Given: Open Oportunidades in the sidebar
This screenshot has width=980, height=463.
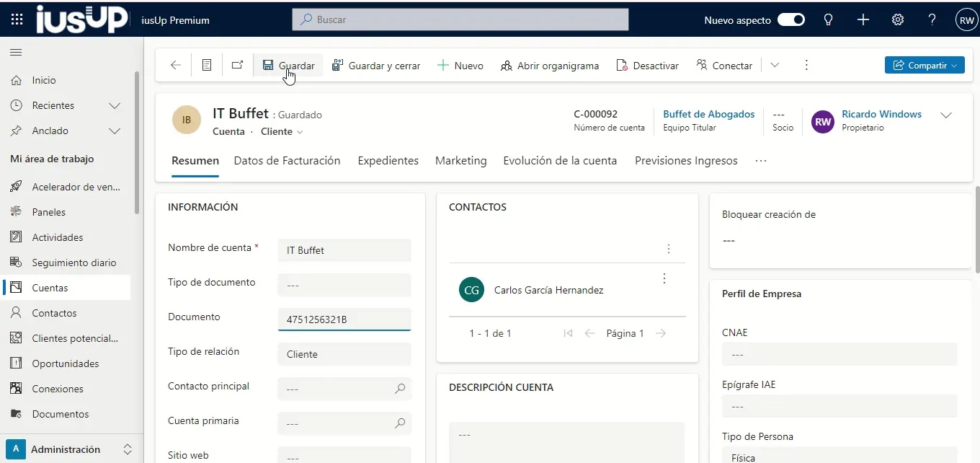Looking at the screenshot, I should 66,363.
